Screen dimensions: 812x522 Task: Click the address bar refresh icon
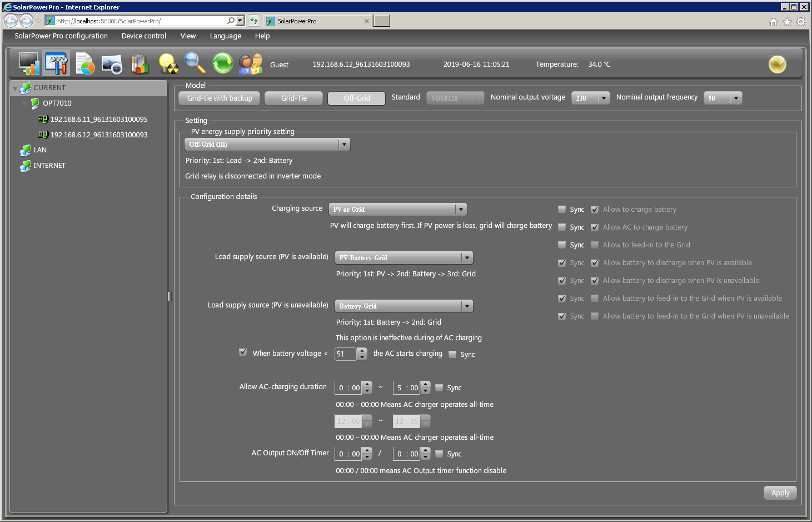(254, 21)
